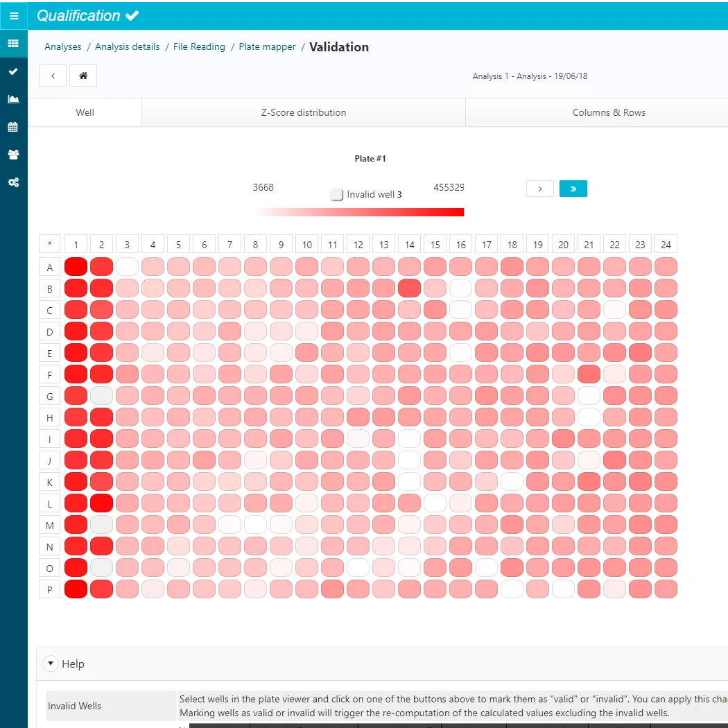The image size is (728, 728).
Task: Open the calendar sidebar icon
Action: (13, 127)
